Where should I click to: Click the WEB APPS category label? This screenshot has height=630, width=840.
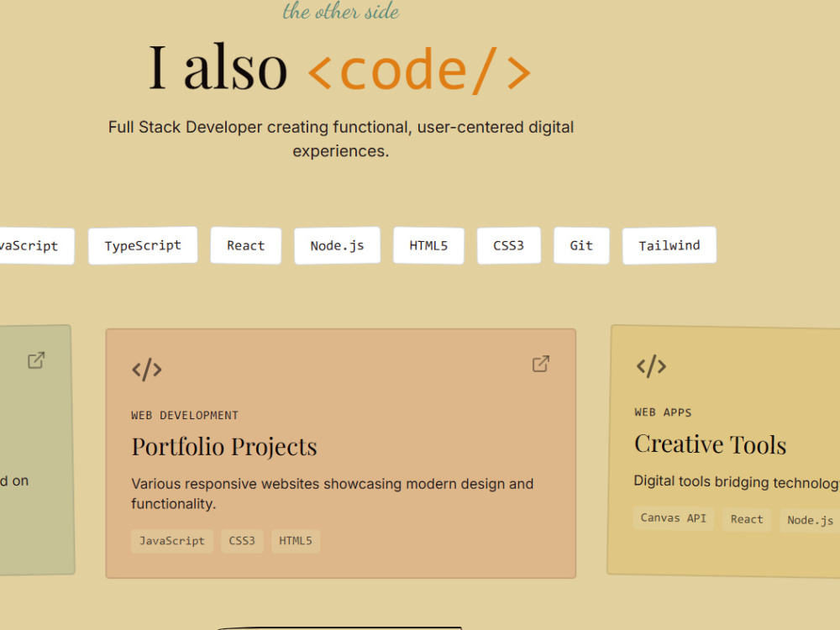pos(663,412)
